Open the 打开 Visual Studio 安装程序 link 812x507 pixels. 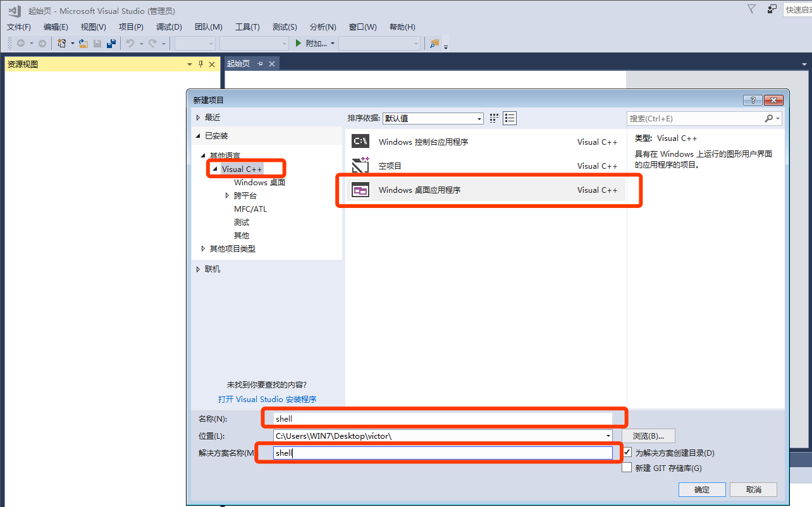267,400
